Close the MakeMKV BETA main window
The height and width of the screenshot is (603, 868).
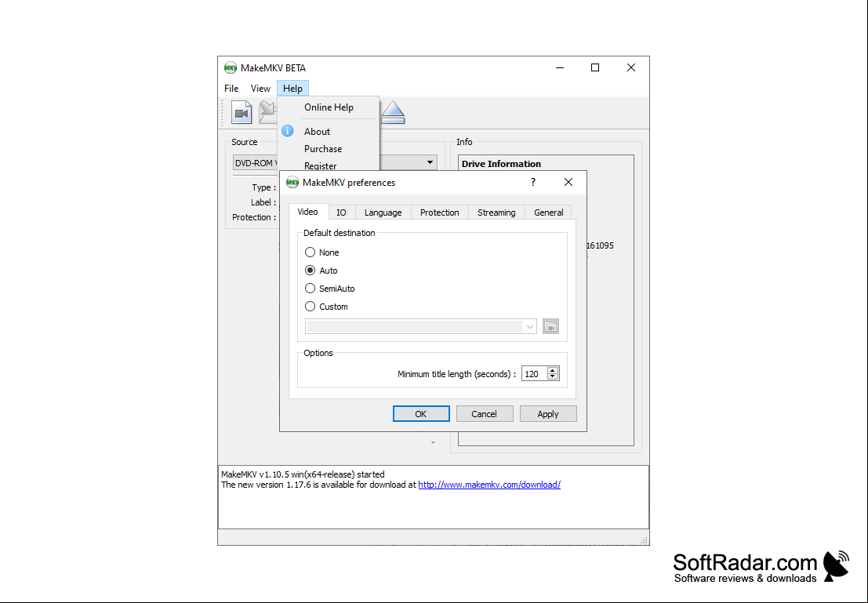point(631,67)
